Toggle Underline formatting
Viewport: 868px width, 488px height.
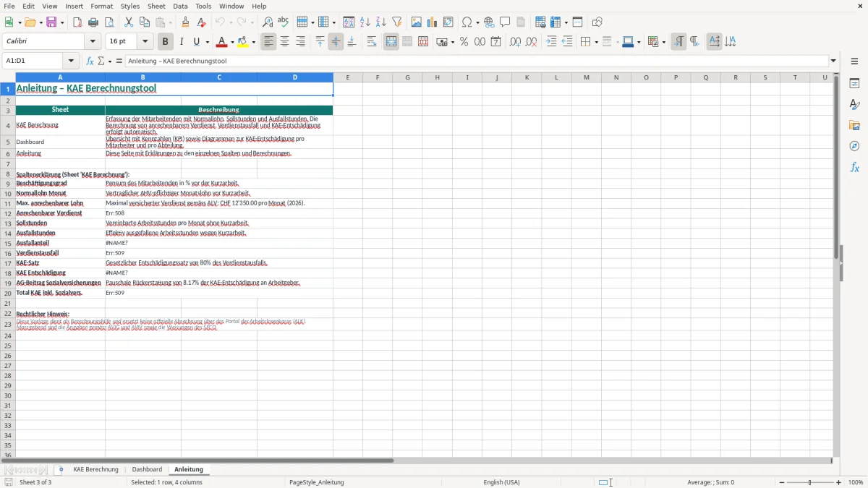click(x=197, y=42)
